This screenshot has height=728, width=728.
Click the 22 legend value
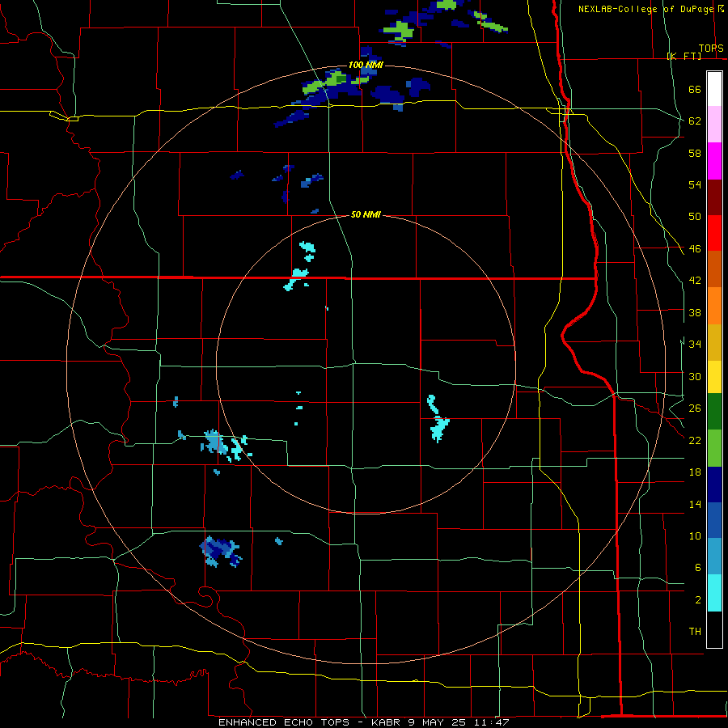tap(695, 440)
